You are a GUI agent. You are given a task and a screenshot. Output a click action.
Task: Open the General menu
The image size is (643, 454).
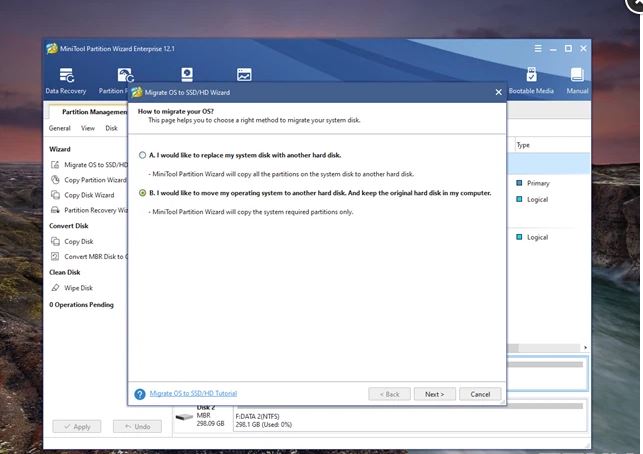point(59,128)
